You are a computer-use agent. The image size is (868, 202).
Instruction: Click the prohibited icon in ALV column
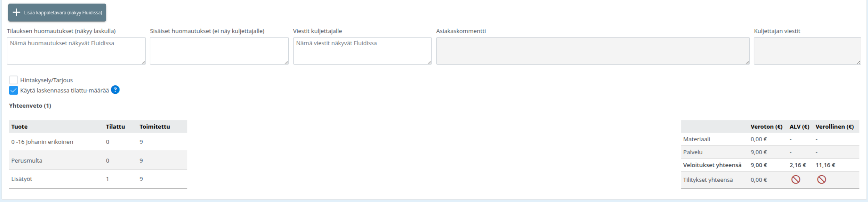[x=796, y=180]
